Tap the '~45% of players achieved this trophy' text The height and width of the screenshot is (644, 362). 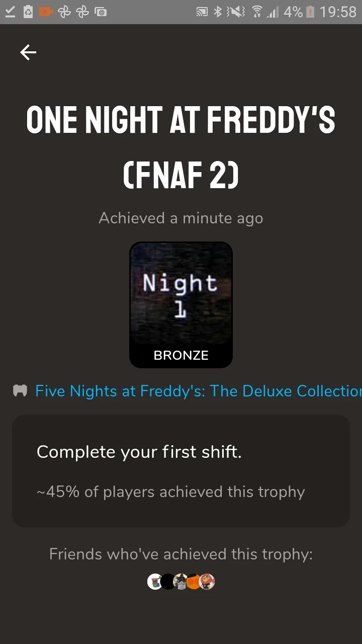(x=171, y=492)
